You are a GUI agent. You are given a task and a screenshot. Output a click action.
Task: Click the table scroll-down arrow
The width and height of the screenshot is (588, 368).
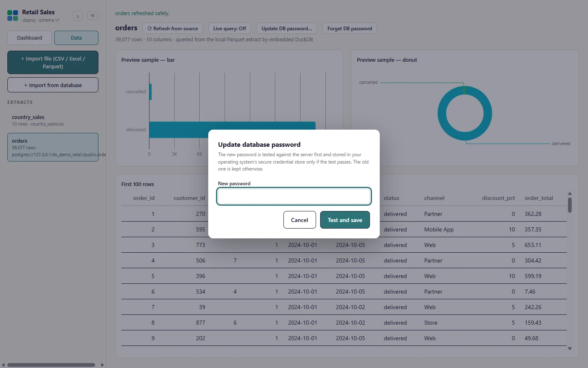[570, 348]
